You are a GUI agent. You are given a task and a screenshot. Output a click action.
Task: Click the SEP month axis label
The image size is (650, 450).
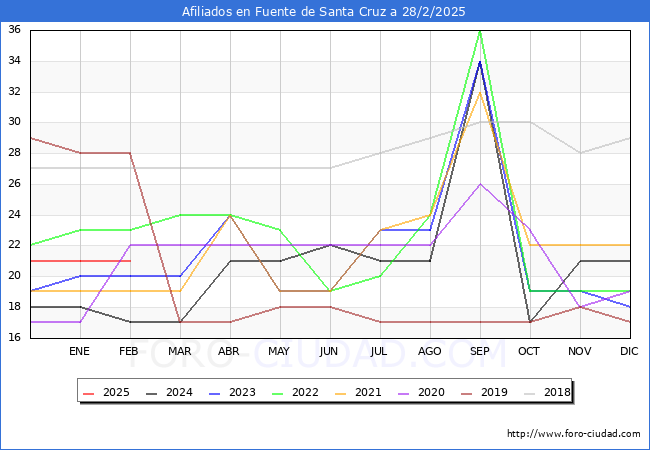(x=480, y=351)
